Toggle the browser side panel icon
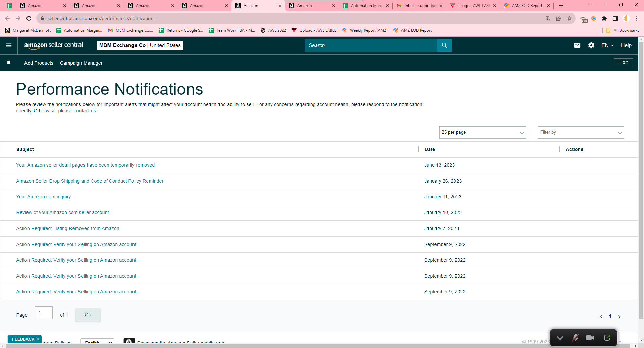 615,18
